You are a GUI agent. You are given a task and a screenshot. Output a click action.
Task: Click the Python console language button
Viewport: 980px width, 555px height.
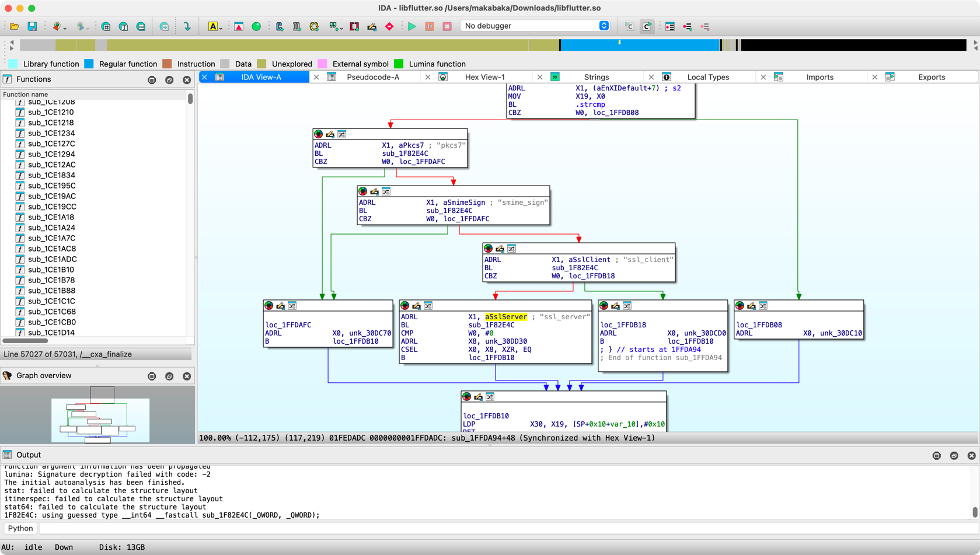point(20,528)
